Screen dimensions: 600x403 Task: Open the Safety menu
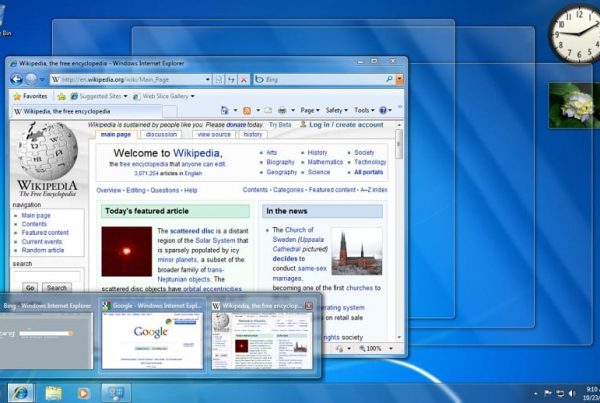click(x=336, y=110)
